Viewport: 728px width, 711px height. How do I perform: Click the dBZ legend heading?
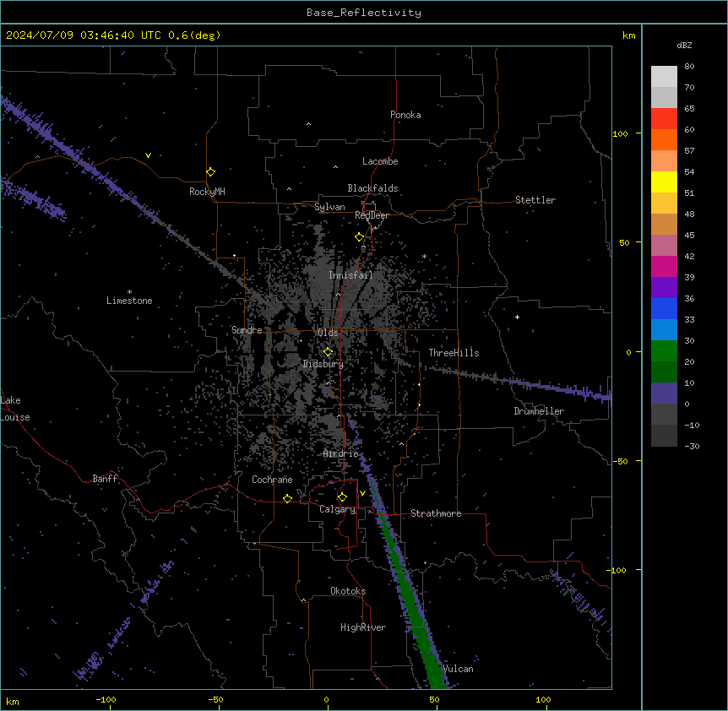pos(684,46)
